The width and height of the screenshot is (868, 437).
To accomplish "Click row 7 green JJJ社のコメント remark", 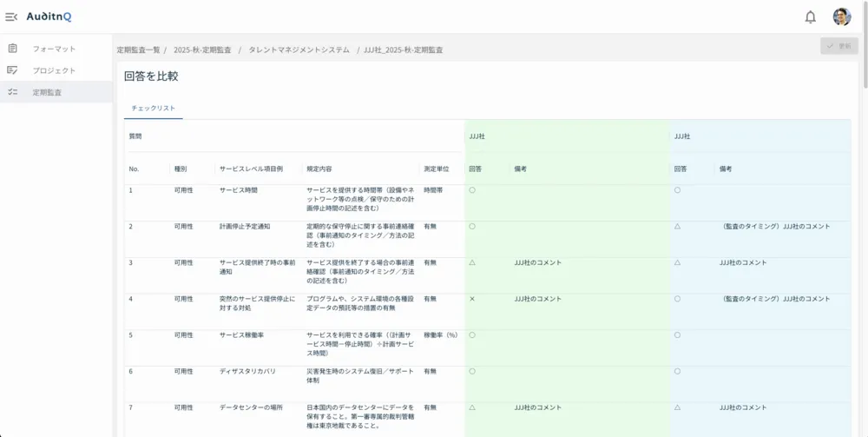I will point(537,407).
